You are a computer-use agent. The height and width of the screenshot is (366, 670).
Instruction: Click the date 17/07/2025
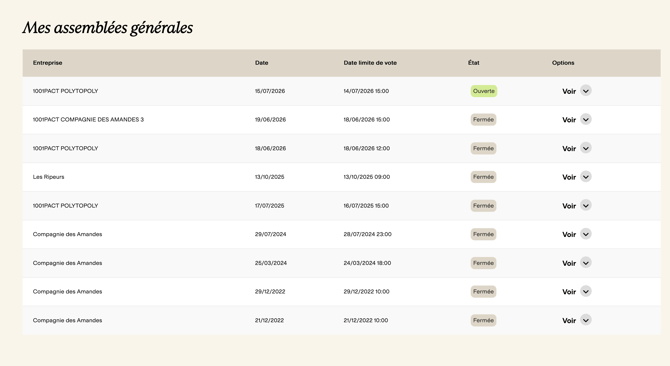[269, 205]
